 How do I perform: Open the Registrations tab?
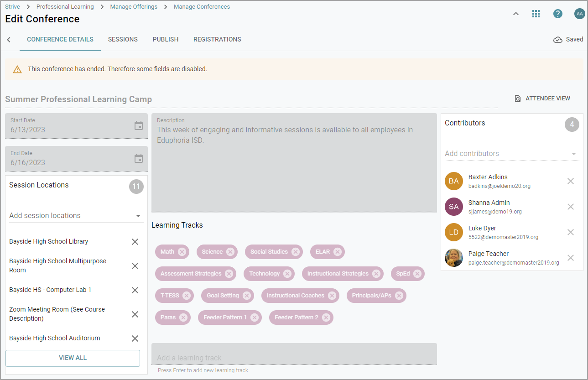(217, 39)
